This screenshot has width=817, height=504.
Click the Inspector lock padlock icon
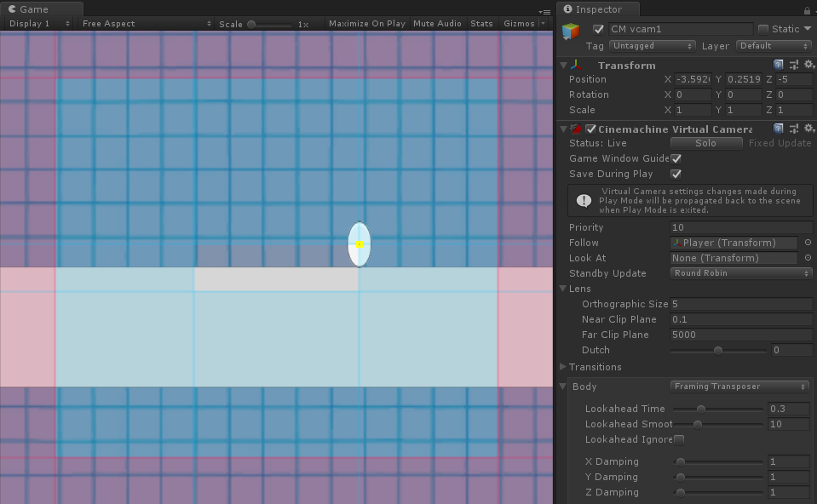(807, 9)
